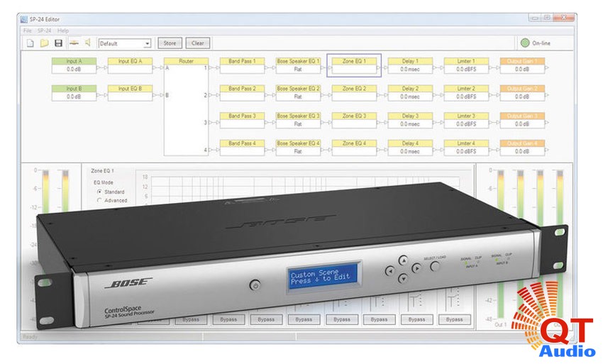Click the New file icon in toolbar

click(30, 43)
